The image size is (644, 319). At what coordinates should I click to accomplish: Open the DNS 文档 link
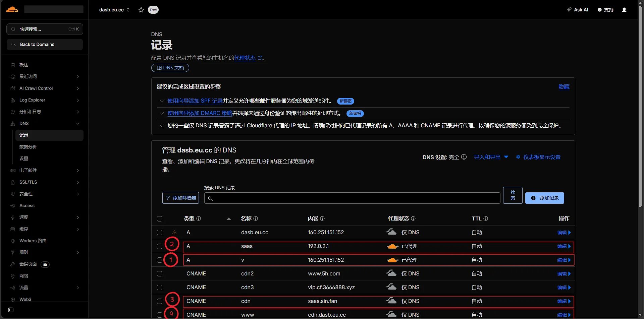pos(170,68)
